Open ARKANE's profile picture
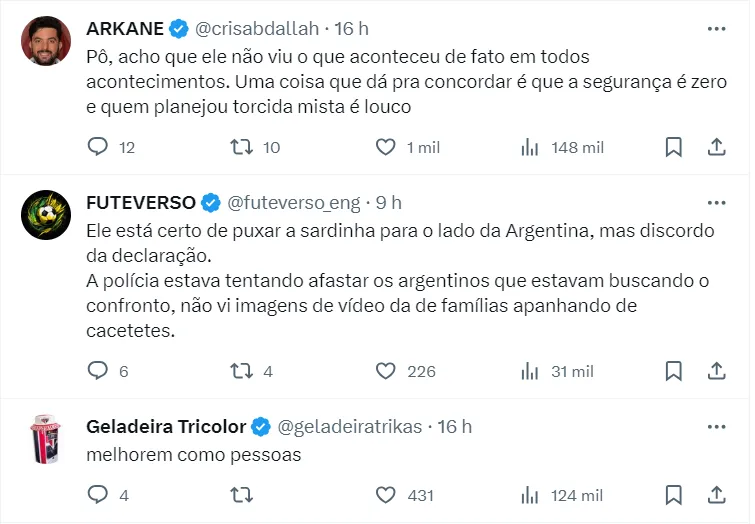This screenshot has width=755, height=524. [46, 41]
